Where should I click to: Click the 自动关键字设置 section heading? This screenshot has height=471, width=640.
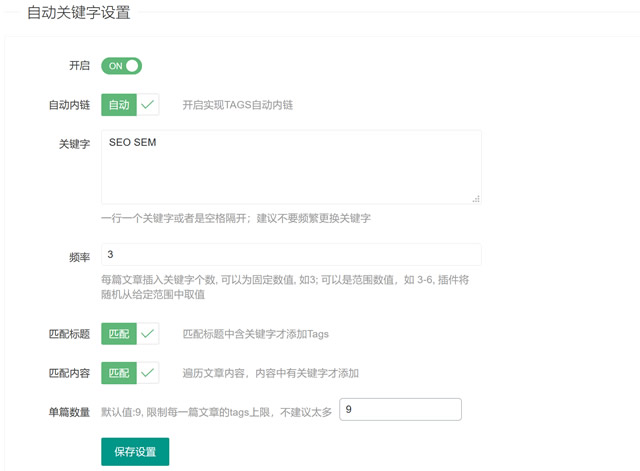(x=79, y=12)
